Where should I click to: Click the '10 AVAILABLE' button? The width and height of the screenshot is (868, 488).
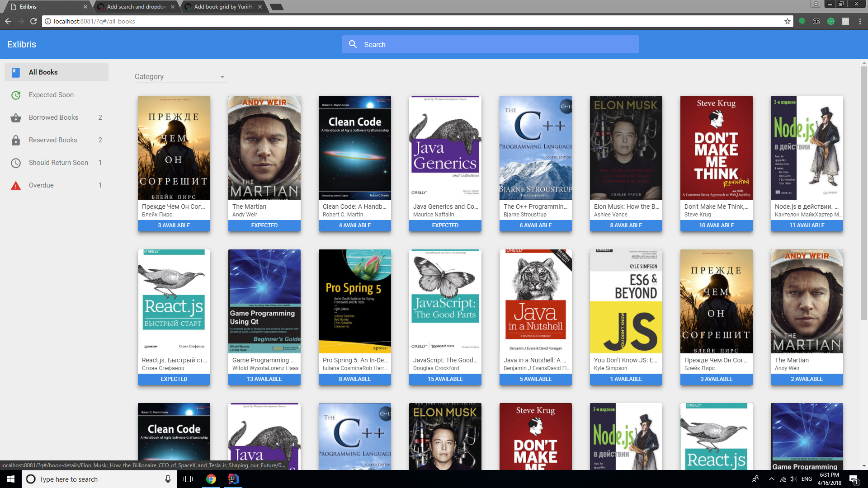coord(717,225)
